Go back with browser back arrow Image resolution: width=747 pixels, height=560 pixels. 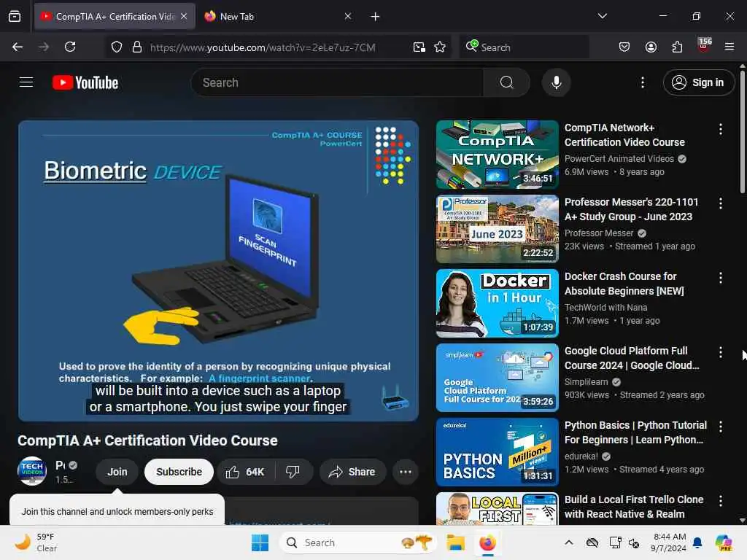click(18, 47)
